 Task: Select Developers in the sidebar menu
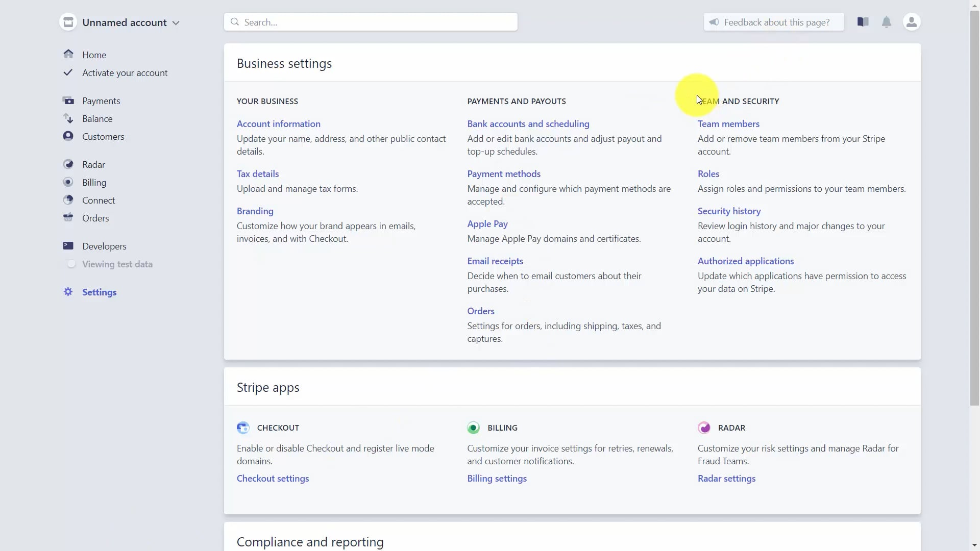coord(104,246)
